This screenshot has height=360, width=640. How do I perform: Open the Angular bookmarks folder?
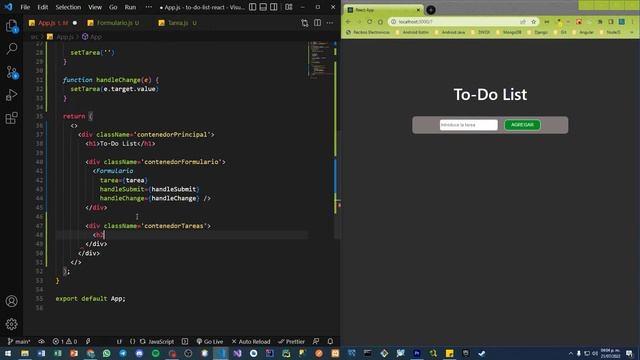click(583, 32)
